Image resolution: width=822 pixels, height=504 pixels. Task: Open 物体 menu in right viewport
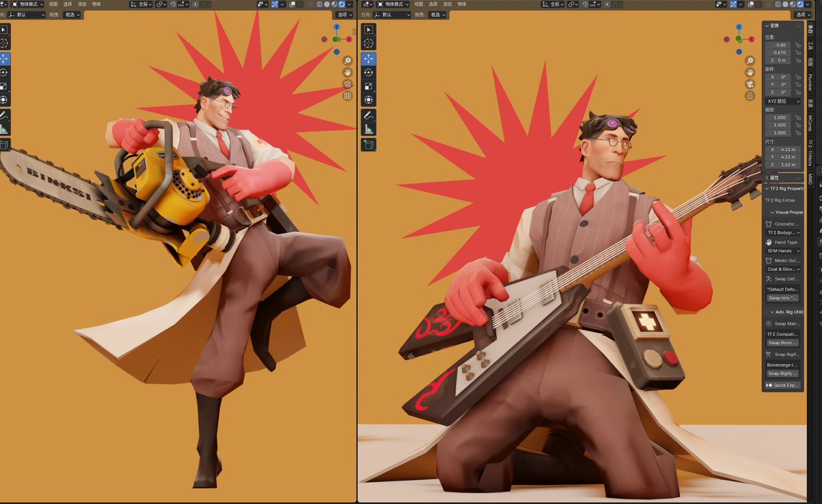click(462, 4)
